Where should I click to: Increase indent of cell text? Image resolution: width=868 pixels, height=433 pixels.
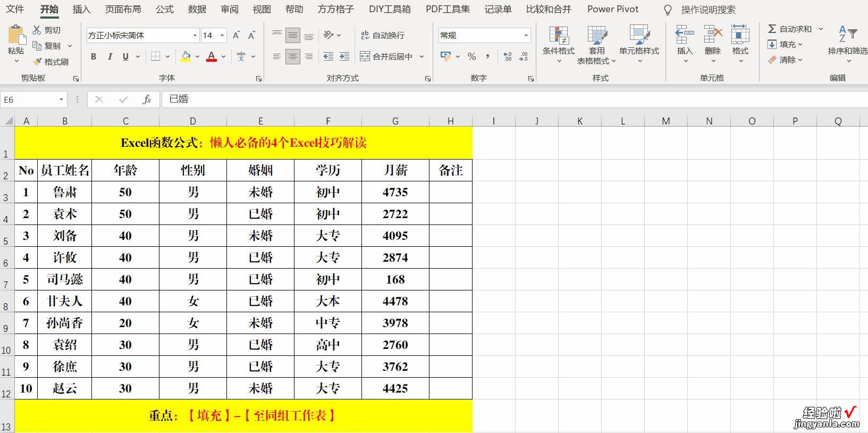344,56
